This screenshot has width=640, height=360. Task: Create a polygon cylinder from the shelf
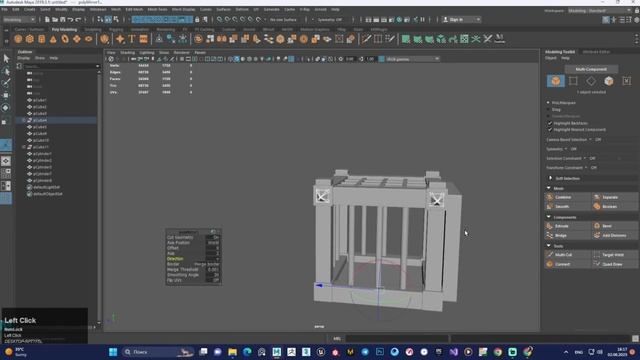pos(42,39)
